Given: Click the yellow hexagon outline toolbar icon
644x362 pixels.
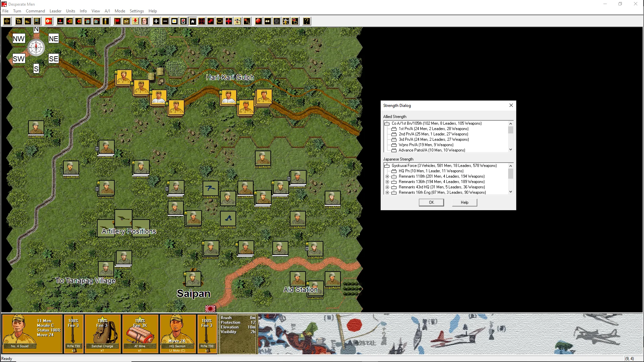Looking at the screenshot, I should 220,21.
